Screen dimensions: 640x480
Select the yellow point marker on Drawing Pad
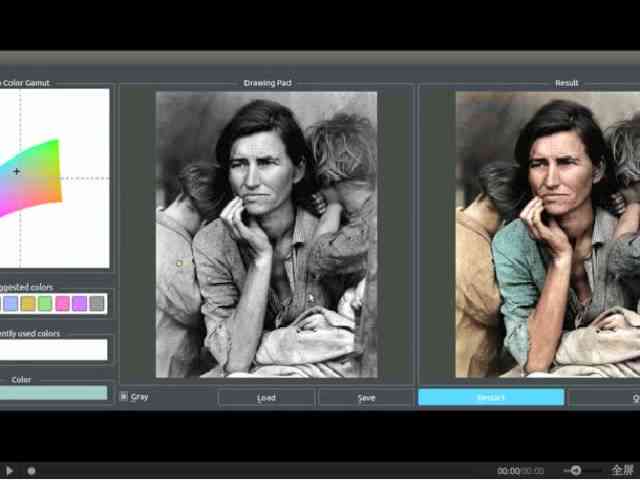pyautogui.click(x=179, y=264)
